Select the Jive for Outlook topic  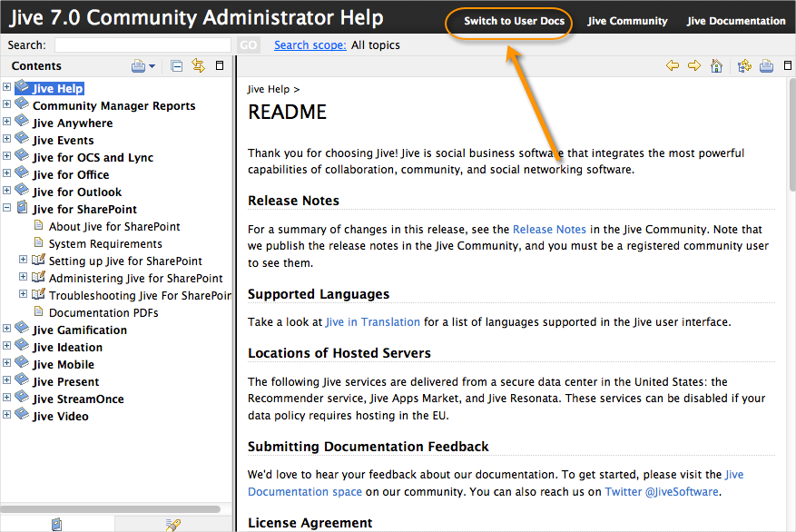[x=77, y=192]
